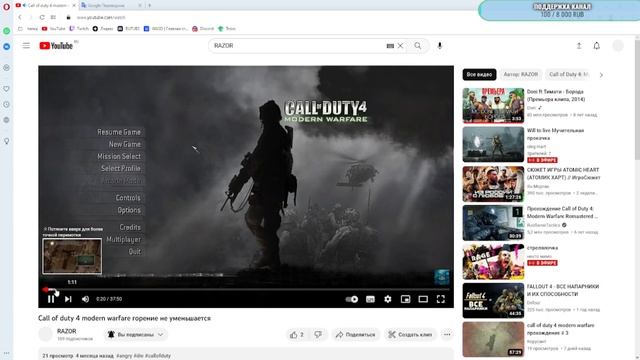Toggle theater mode
The image size is (640, 360).
pos(423,299)
